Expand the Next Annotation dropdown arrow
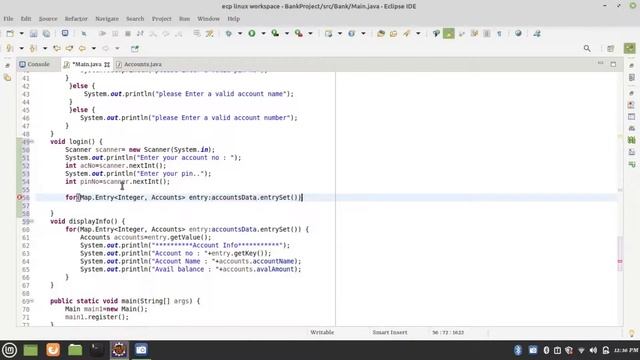Viewport: 640px width, 360px height. pyautogui.click(x=21, y=49)
